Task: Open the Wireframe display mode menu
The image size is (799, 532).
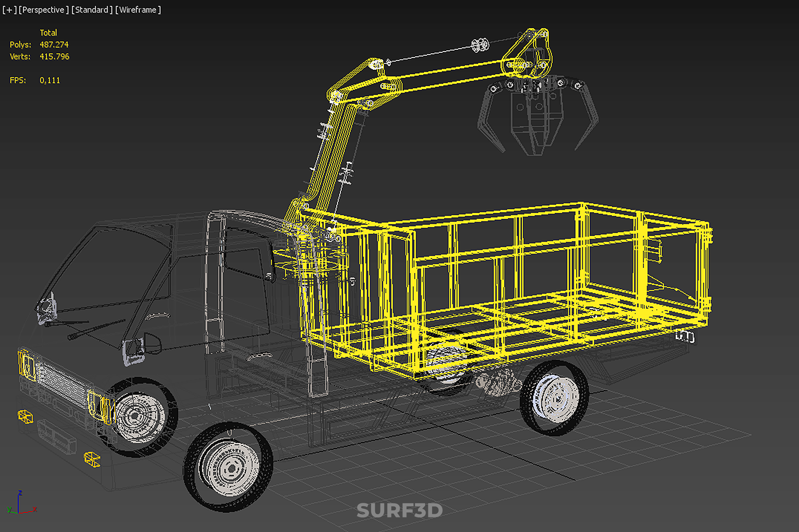Action: pos(138,10)
